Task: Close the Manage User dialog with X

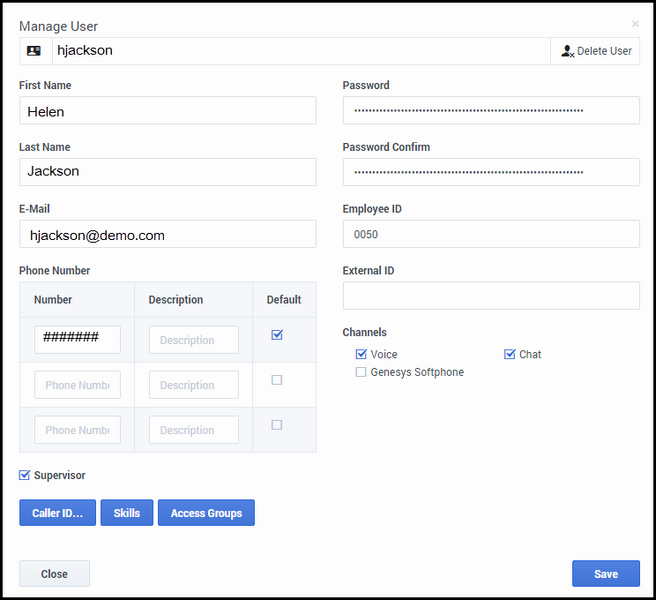Action: (634, 24)
